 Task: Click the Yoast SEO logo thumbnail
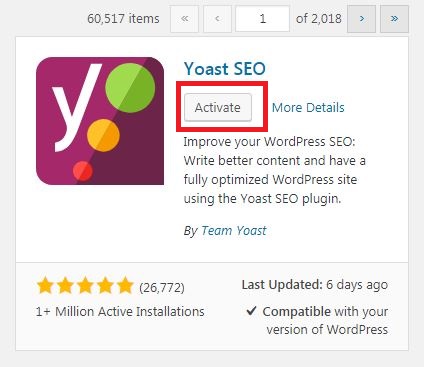point(100,121)
